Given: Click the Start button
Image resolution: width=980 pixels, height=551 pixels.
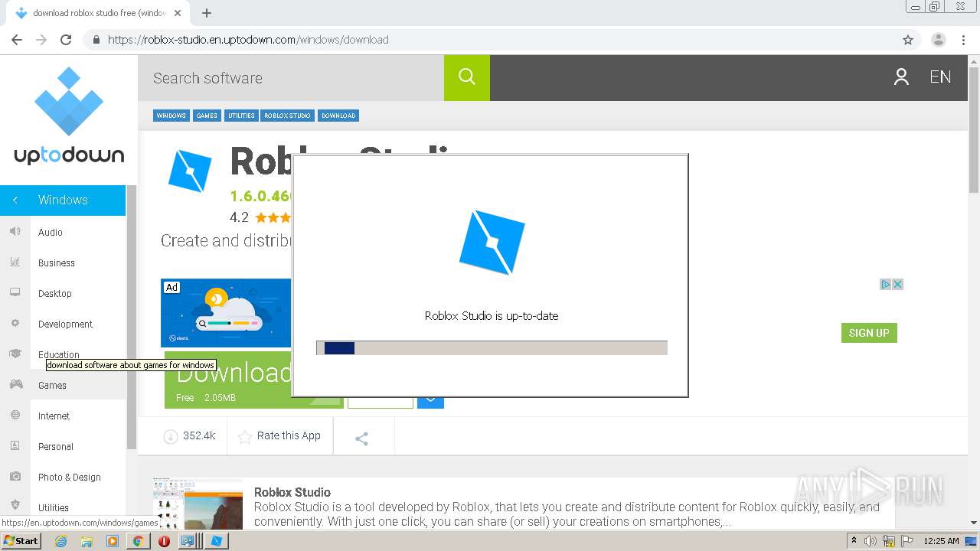Looking at the screenshot, I should coord(21,541).
